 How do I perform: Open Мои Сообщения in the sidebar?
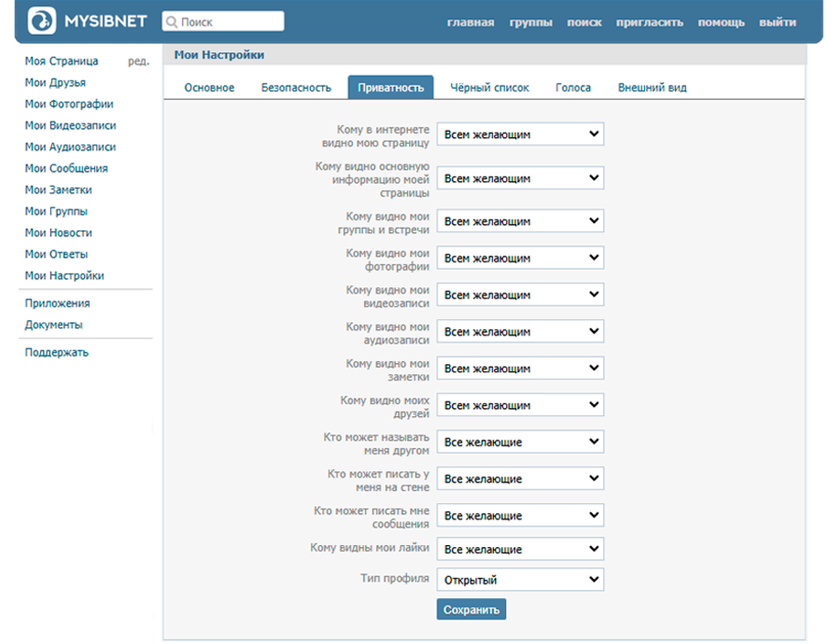66,168
